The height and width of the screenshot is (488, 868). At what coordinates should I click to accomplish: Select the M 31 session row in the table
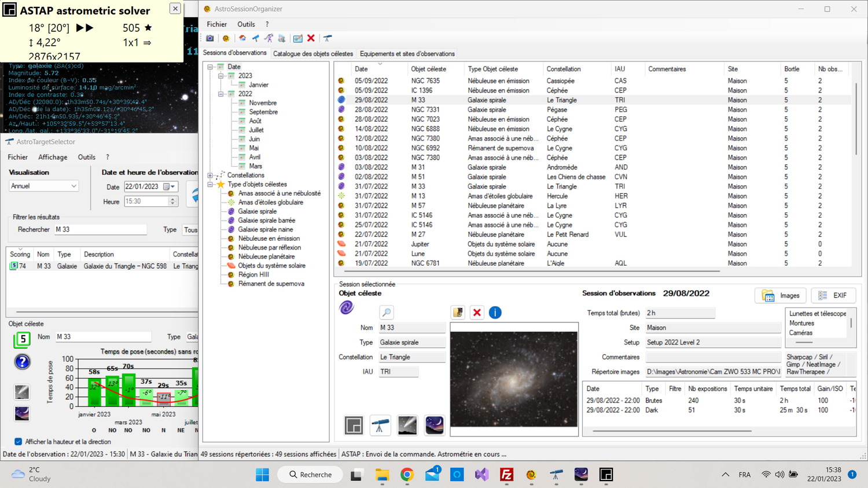[x=434, y=167]
